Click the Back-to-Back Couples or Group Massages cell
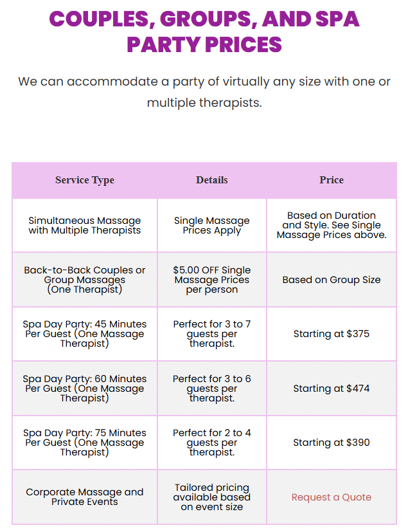This screenshot has width=408, height=532. click(x=85, y=280)
